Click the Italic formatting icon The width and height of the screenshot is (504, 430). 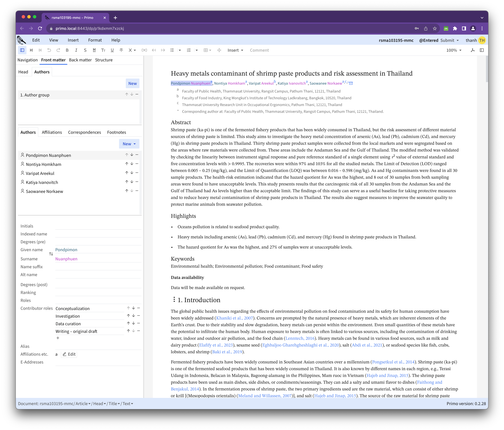pyautogui.click(x=76, y=50)
